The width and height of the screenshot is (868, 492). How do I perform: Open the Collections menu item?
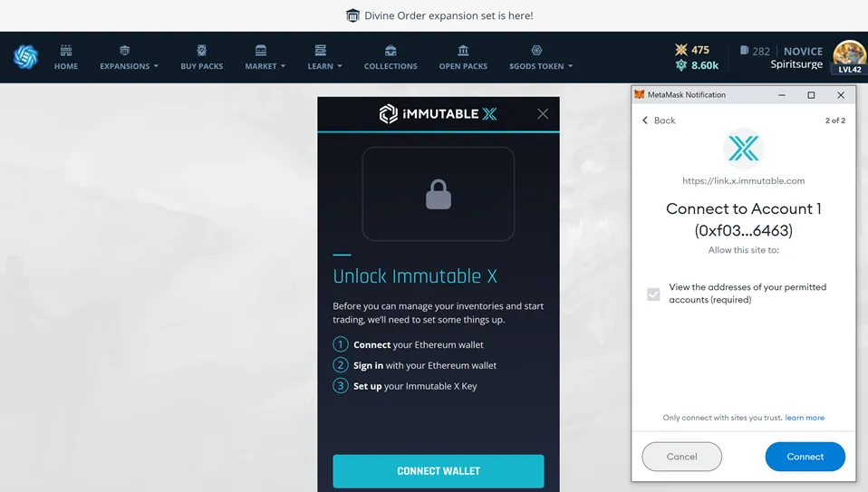[391, 66]
